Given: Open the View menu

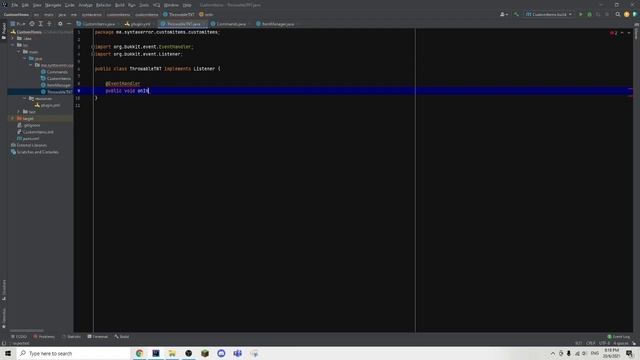Looking at the screenshot, I should click(37, 5).
